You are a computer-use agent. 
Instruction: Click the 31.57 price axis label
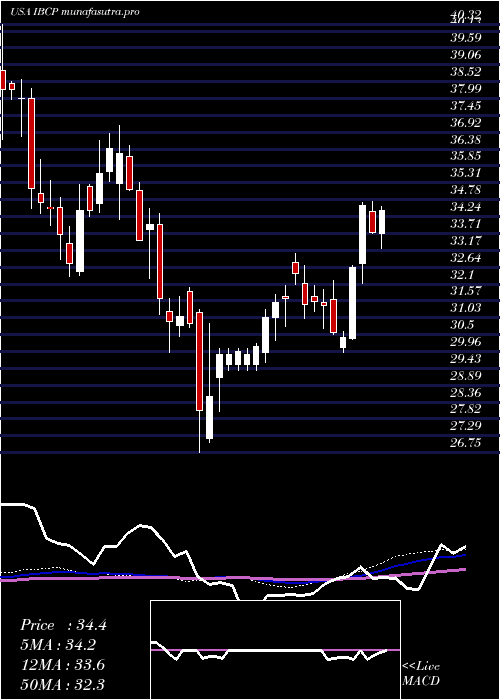[466, 291]
